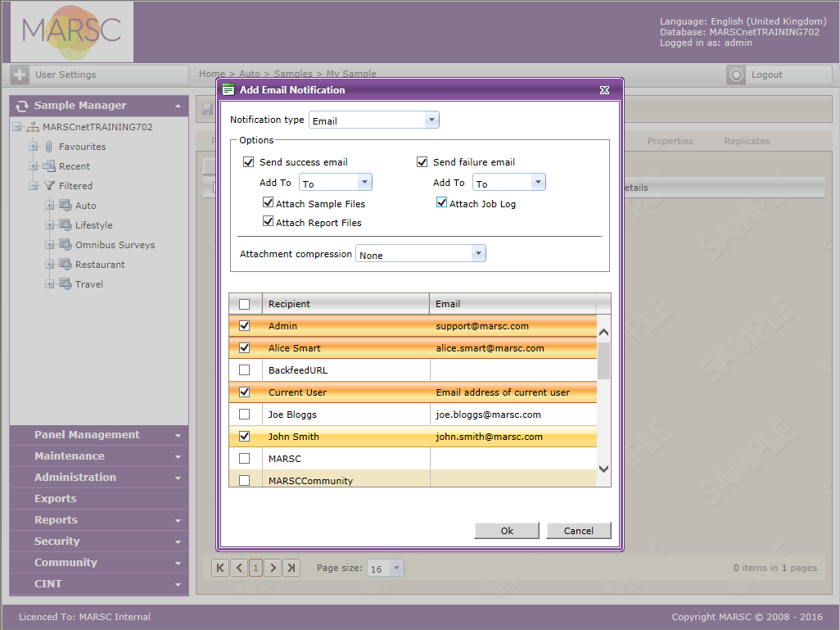Viewport: 840px width, 630px height.
Task: Click the Sample Manager refresh icon
Action: point(22,107)
